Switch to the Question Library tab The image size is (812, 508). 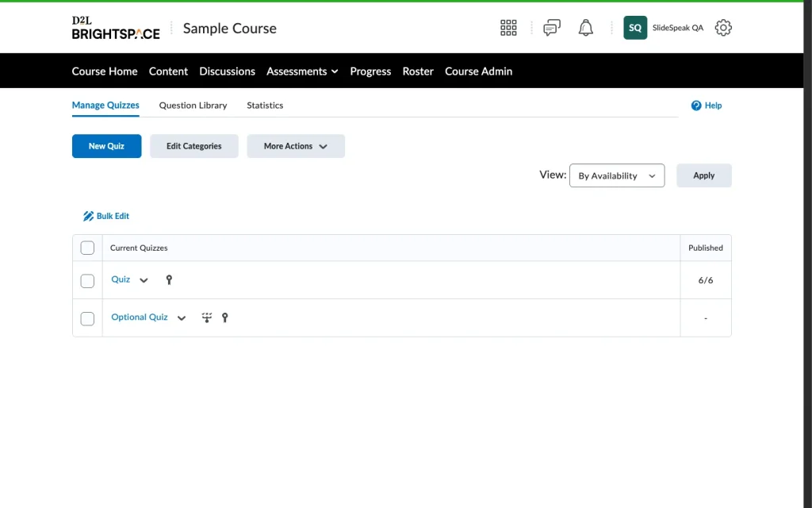[193, 106]
